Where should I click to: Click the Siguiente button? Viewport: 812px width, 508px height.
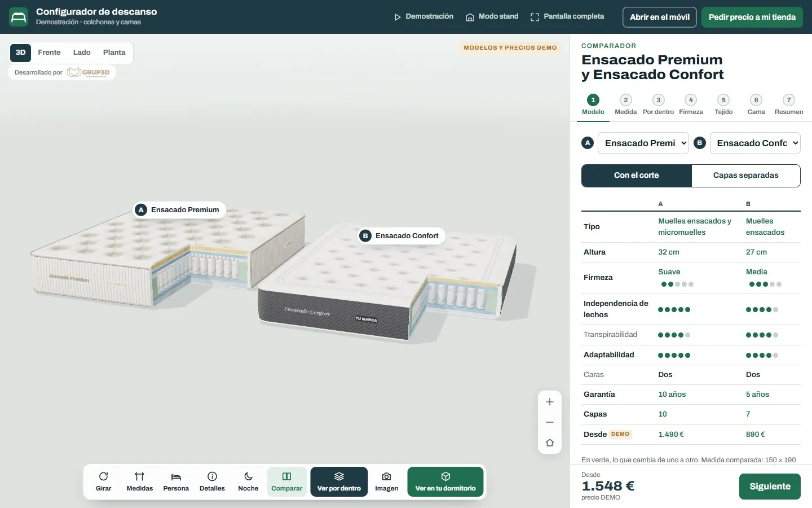click(770, 487)
